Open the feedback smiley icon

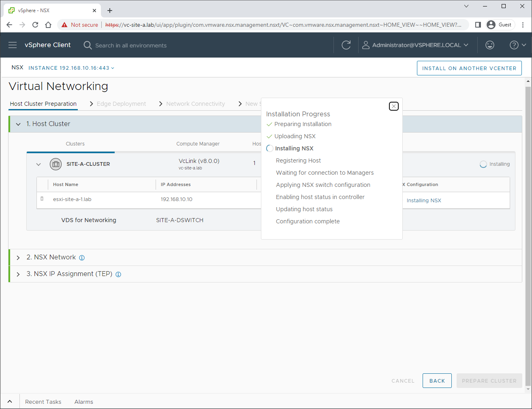coord(490,45)
